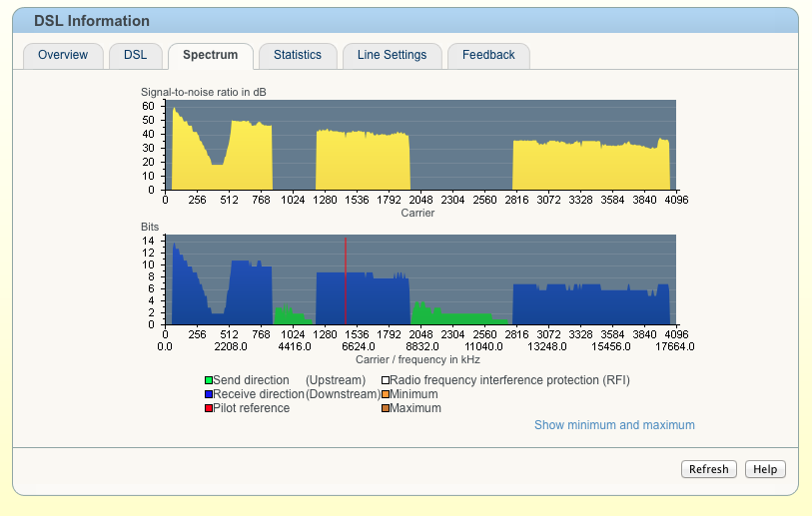This screenshot has height=516, width=812.
Task: Click the green Send direction legend swatch
Action: click(208, 380)
